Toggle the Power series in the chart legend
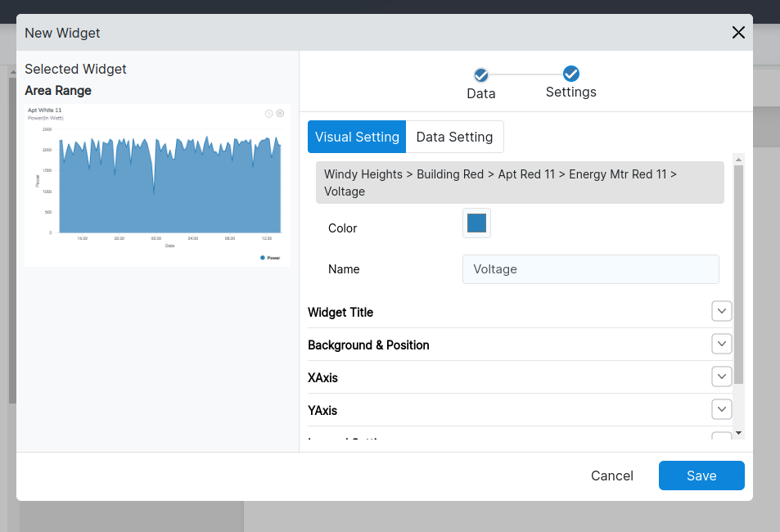 coord(272,256)
